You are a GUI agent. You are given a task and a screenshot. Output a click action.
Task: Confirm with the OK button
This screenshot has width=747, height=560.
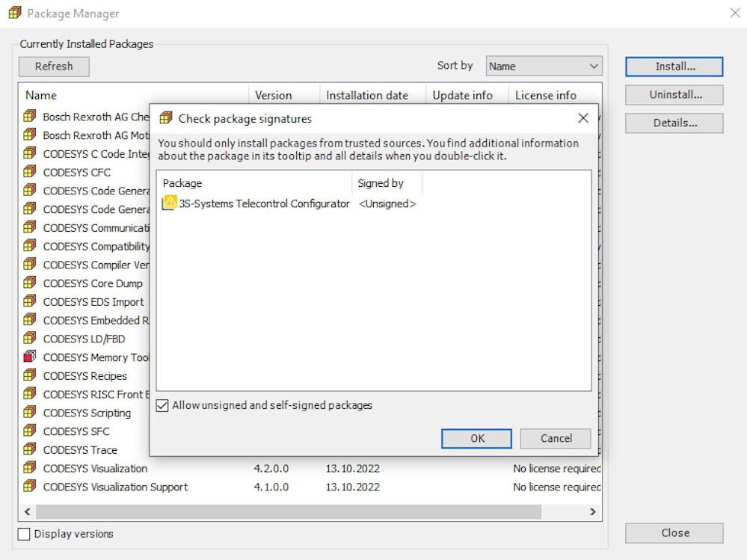pos(476,439)
